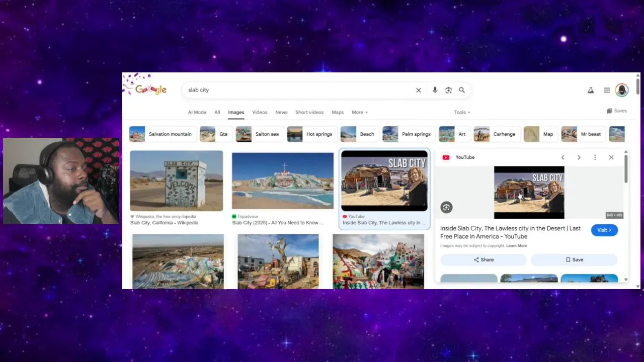Open 'Slab City, California - Wikipedia' link

[165, 223]
